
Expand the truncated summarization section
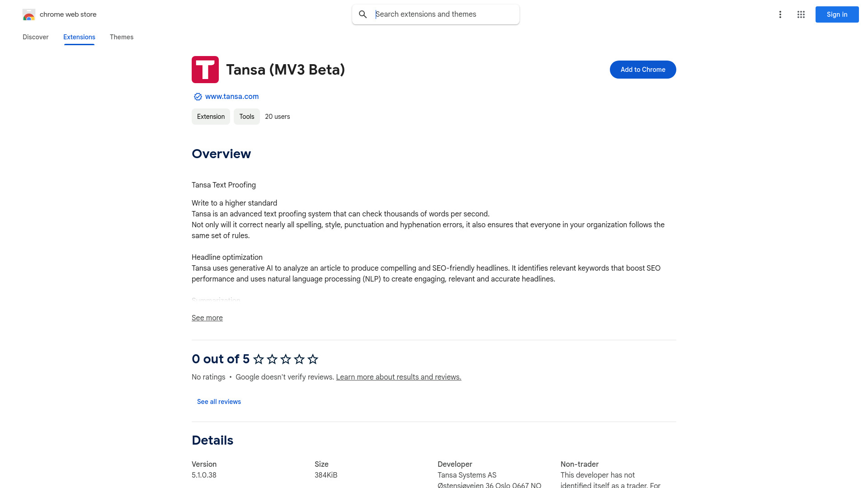(x=208, y=318)
